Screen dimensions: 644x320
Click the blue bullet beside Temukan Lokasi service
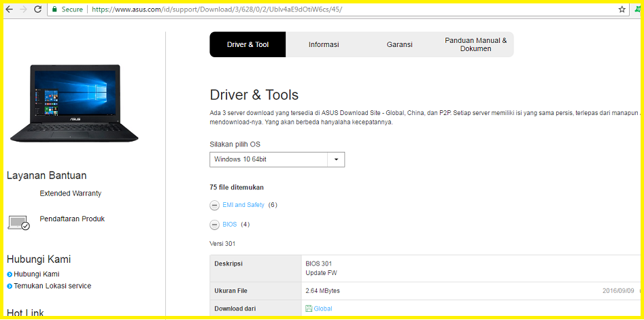(10, 286)
